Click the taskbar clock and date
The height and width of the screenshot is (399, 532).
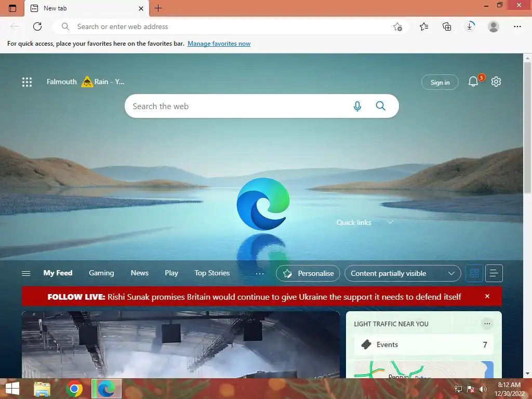click(x=509, y=389)
